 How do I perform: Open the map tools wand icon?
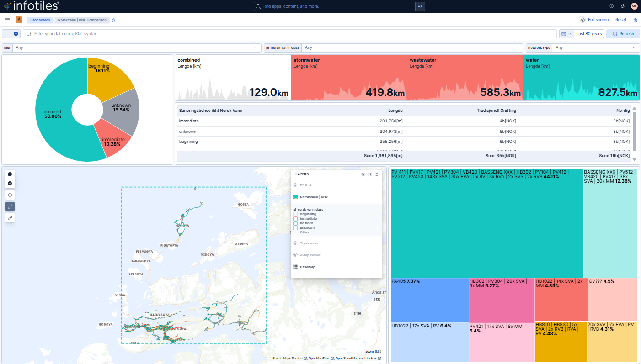10,218
